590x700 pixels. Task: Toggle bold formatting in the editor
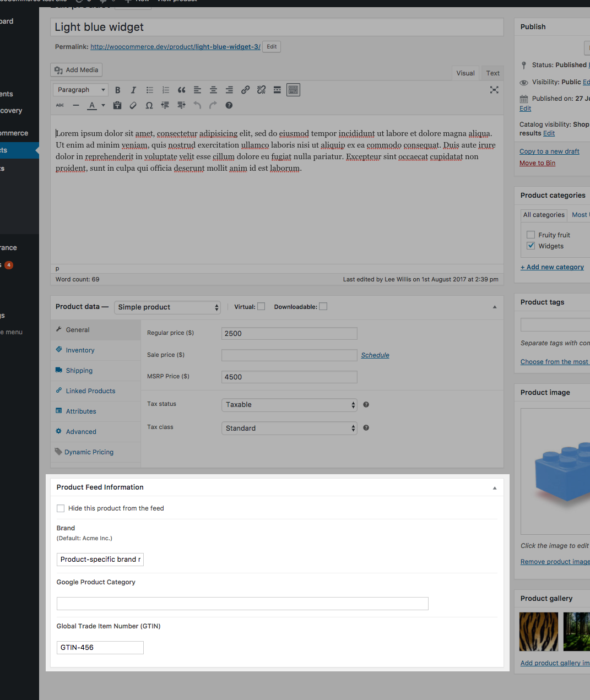[x=117, y=90]
